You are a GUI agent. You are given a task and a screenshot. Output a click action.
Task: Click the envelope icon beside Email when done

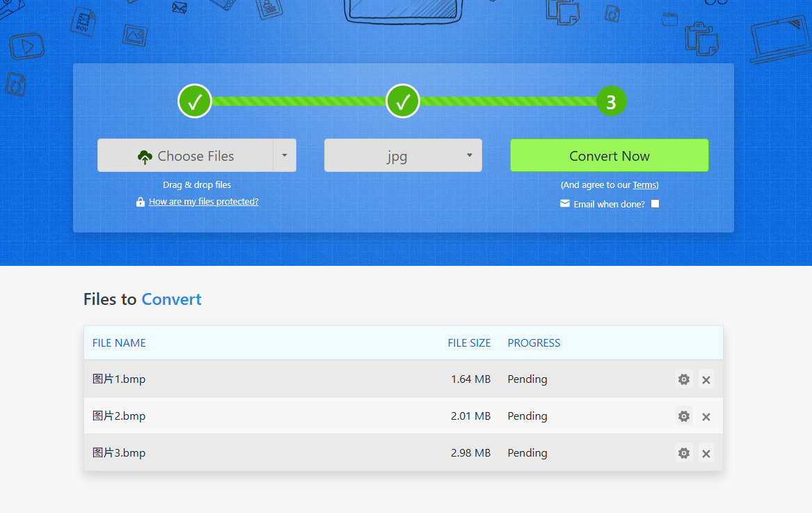click(565, 204)
